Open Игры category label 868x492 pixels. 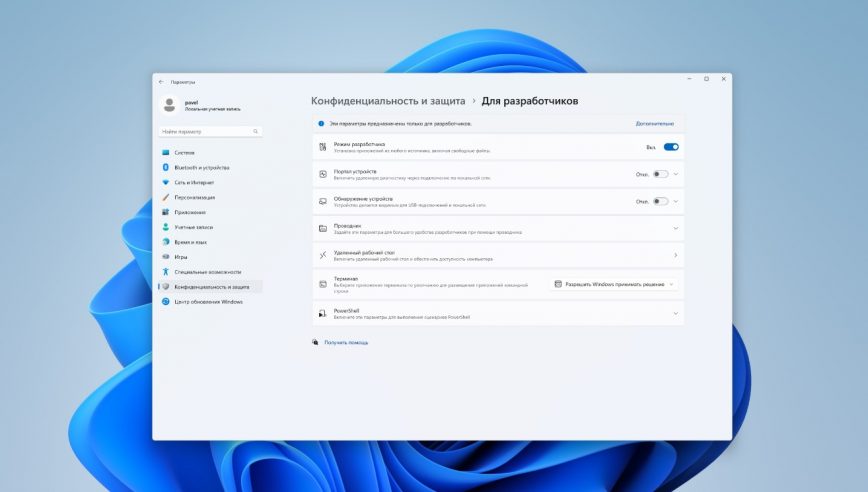point(181,257)
